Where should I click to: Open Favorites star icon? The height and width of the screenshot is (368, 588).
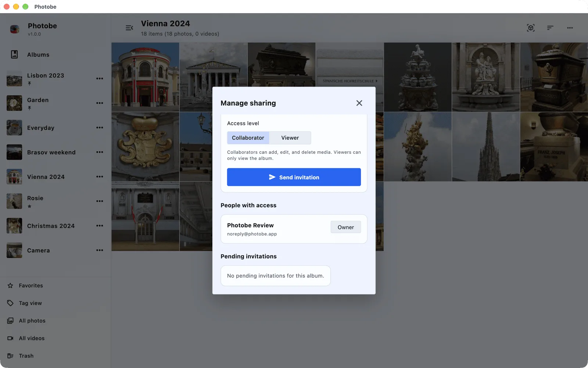[x=10, y=286]
